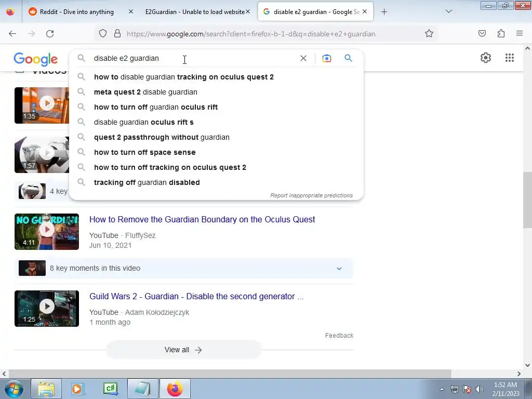The image size is (532, 399).
Task: Pick 'how to turn off space sense'
Action: coord(217,152)
